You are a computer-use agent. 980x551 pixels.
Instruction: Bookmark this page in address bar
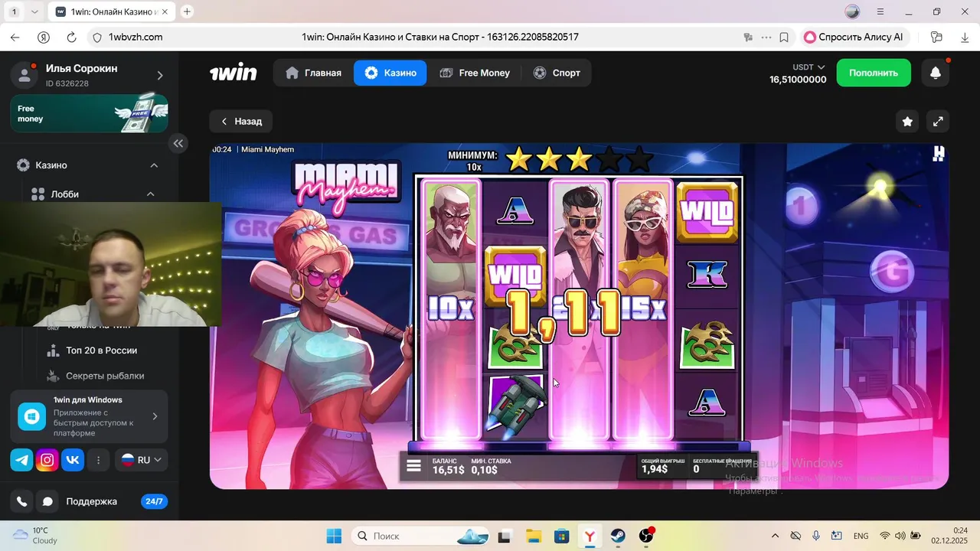tap(784, 37)
